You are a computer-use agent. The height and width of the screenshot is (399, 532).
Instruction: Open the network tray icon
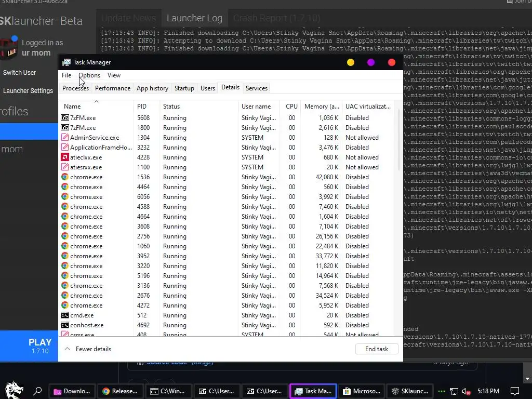(x=454, y=392)
